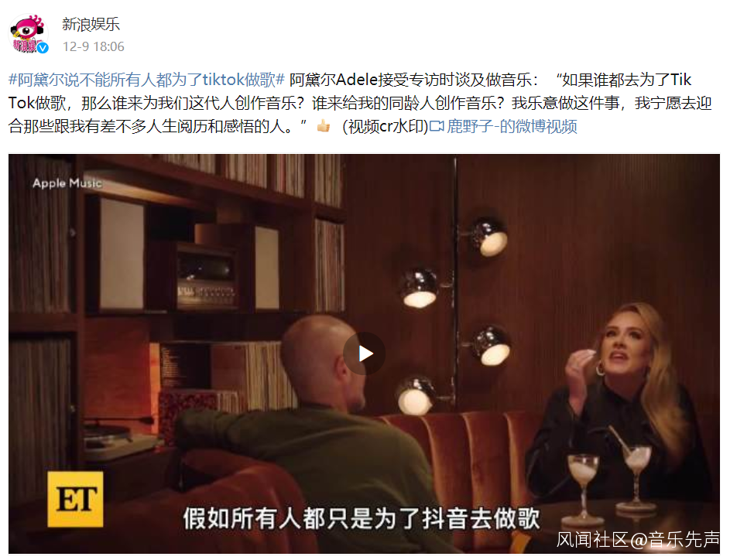
Task: Click the blue verified badge on avatar
Action: coord(43,48)
